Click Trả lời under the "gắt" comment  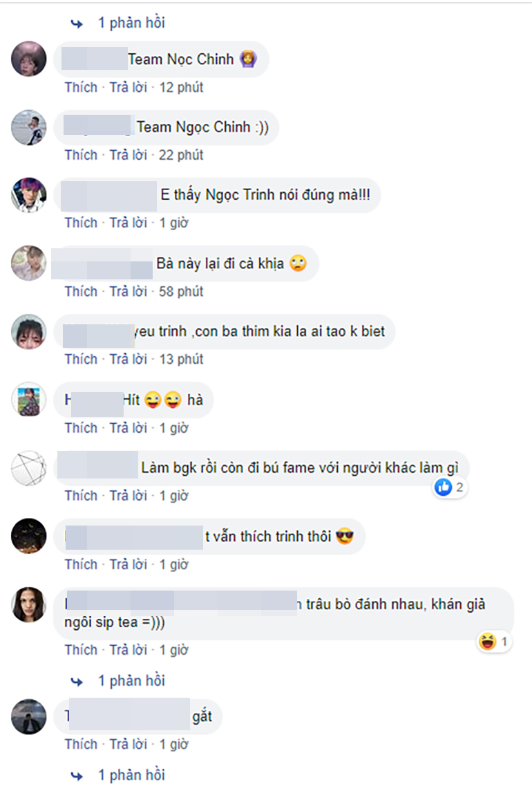coord(129,744)
